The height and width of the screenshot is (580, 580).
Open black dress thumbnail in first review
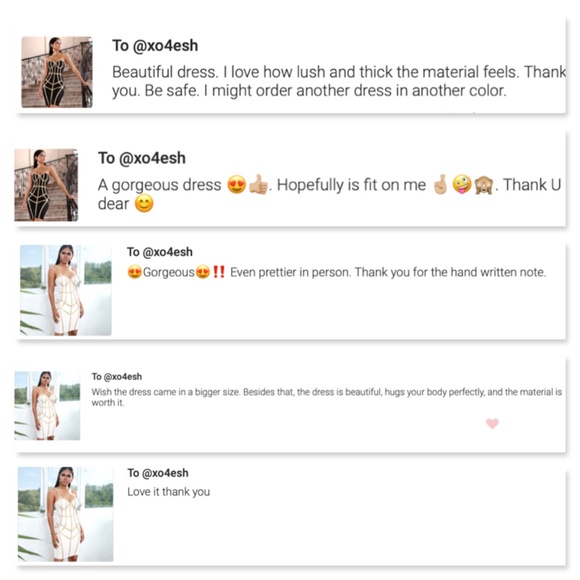[57, 72]
